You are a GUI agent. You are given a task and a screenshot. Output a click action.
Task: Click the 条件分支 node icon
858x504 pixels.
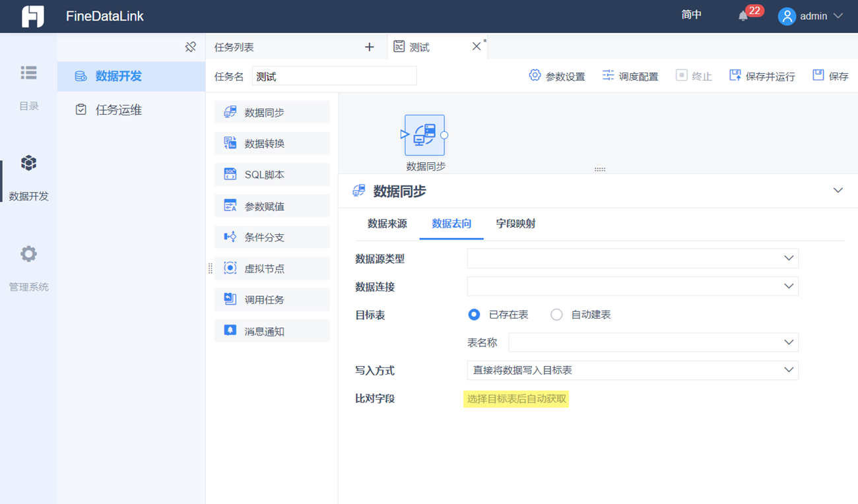pos(230,237)
